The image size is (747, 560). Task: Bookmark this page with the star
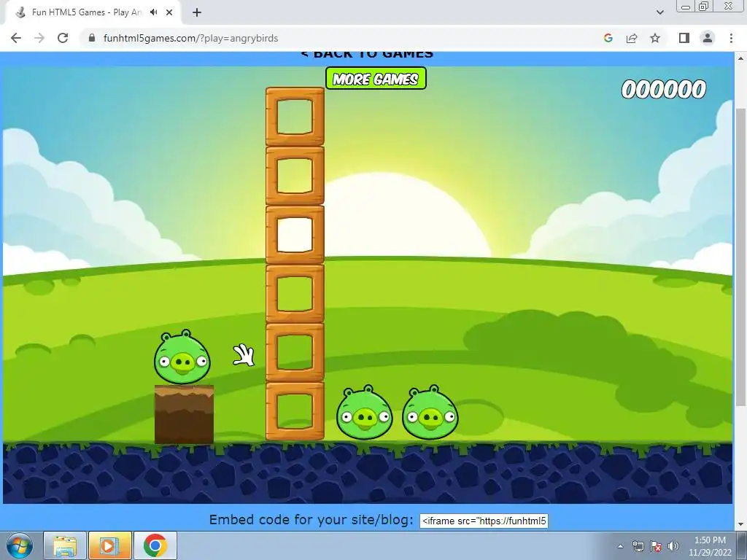(x=655, y=38)
